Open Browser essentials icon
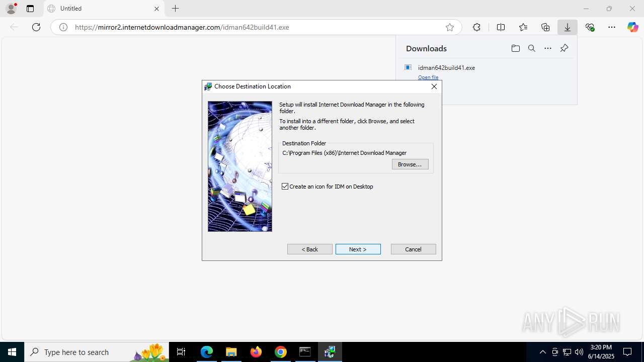The image size is (644, 362). click(x=590, y=27)
